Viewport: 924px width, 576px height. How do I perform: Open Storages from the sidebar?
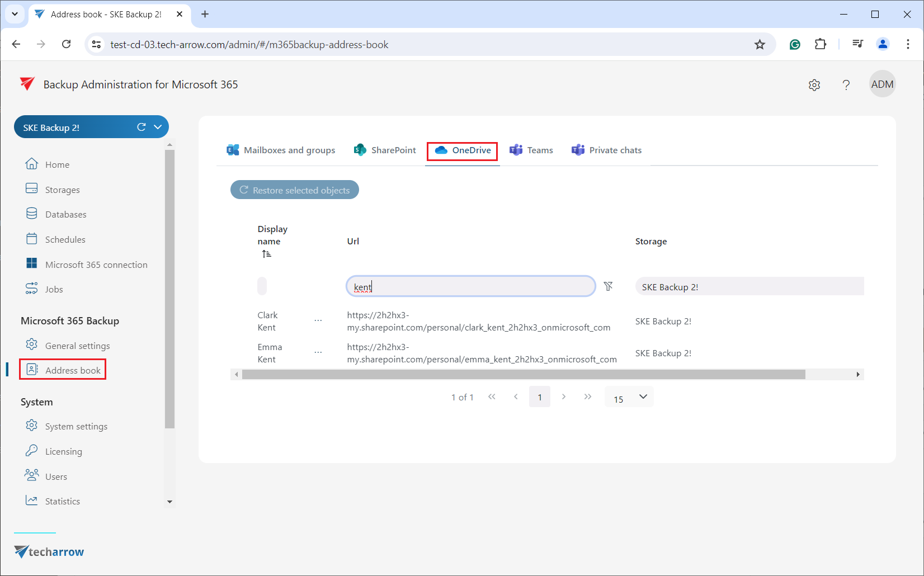point(62,190)
